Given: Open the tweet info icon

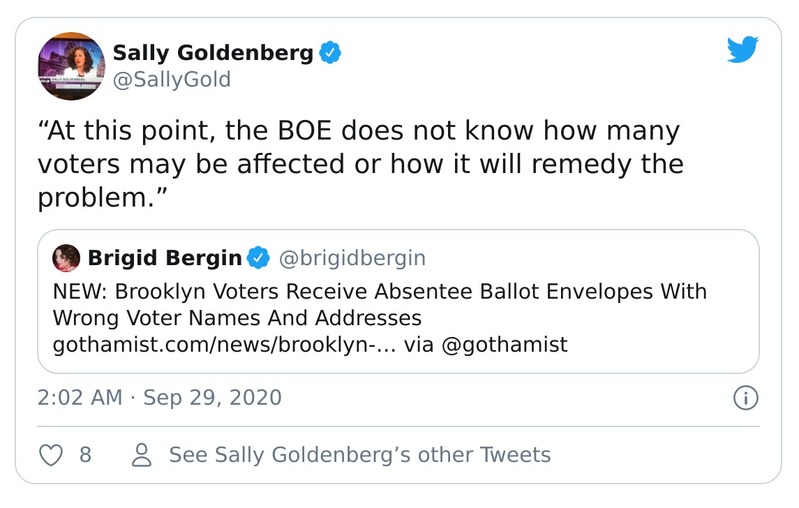Looking at the screenshot, I should click(x=745, y=398).
